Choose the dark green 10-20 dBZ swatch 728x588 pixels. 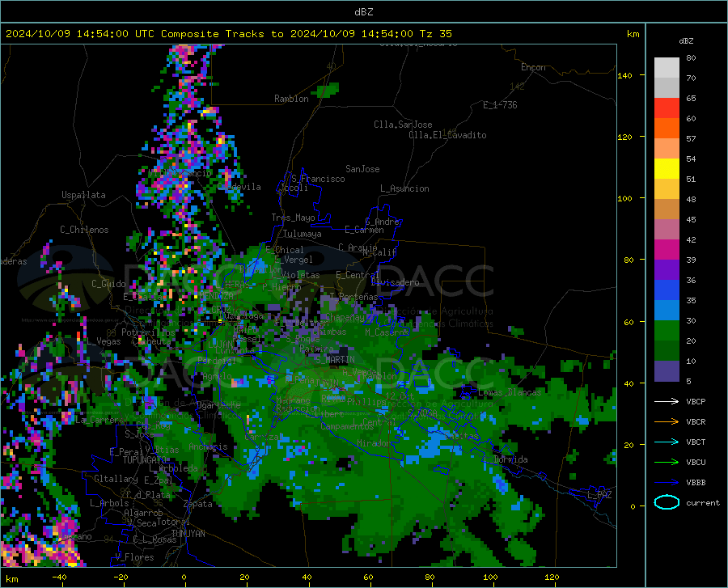pos(667,351)
